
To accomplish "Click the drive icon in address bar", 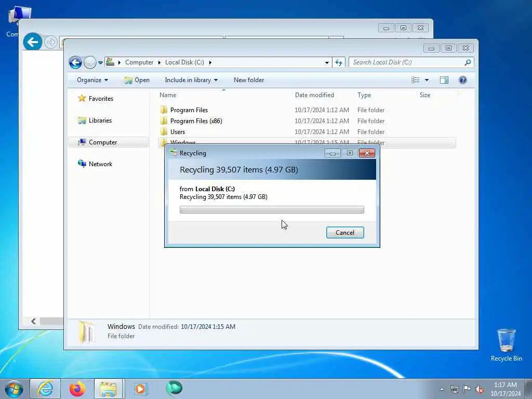I will (x=110, y=62).
